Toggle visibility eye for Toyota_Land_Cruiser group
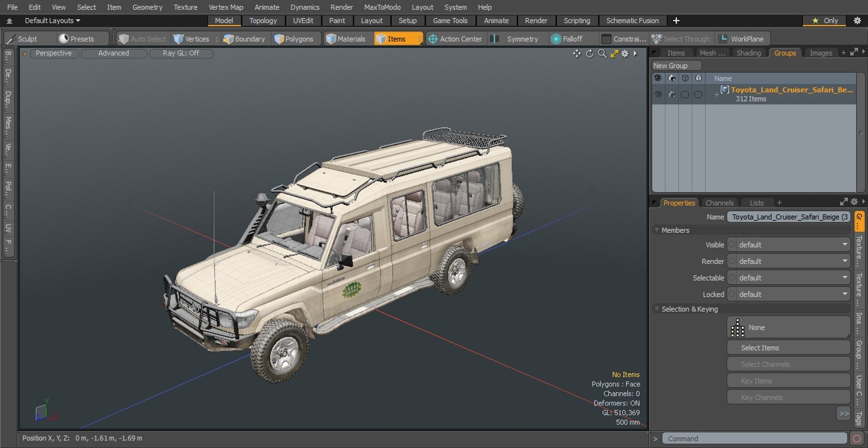This screenshot has width=868, height=448. pos(658,94)
